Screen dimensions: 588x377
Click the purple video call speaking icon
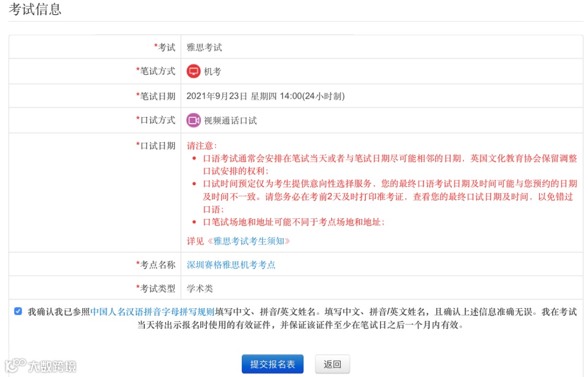coord(193,120)
